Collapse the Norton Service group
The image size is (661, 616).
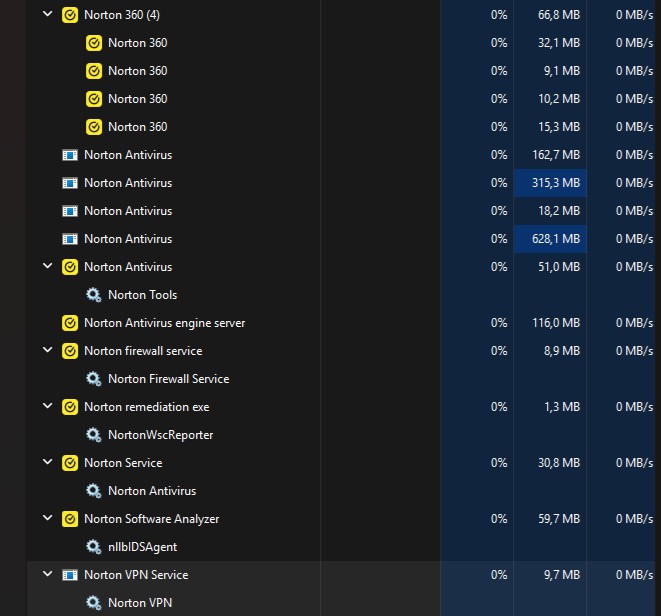pyautogui.click(x=48, y=462)
